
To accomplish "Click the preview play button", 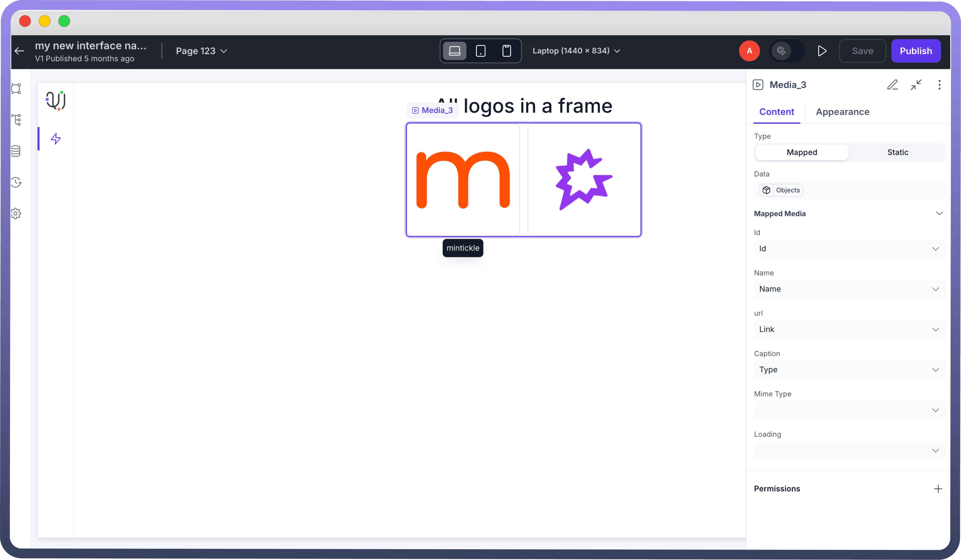I will pyautogui.click(x=822, y=51).
